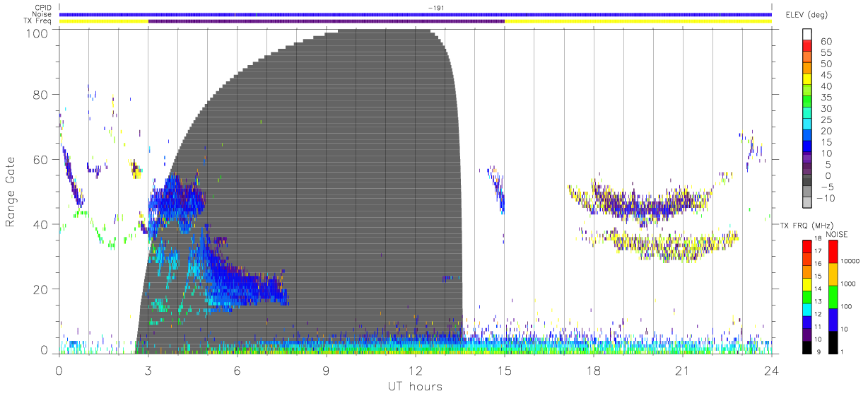This screenshot has height=401, width=868.
Task: Click the 'TX Freq' row label
Action: [x=38, y=21]
